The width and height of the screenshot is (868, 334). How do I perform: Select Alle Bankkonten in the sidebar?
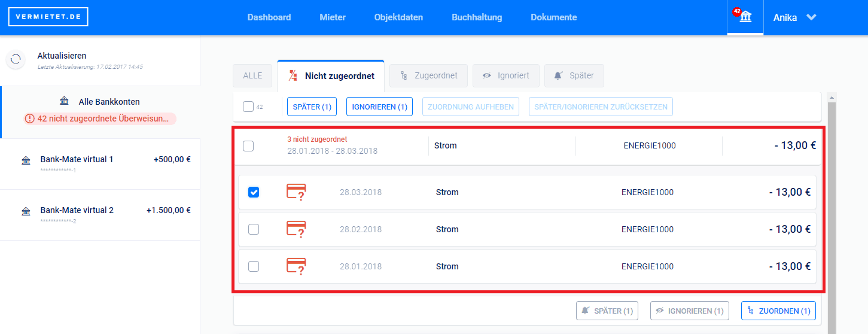click(x=100, y=112)
